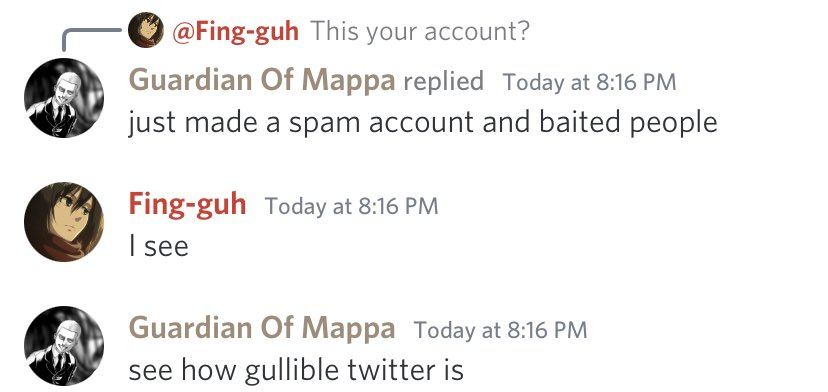Open small Fing-guh avatar in reply preview

click(146, 30)
